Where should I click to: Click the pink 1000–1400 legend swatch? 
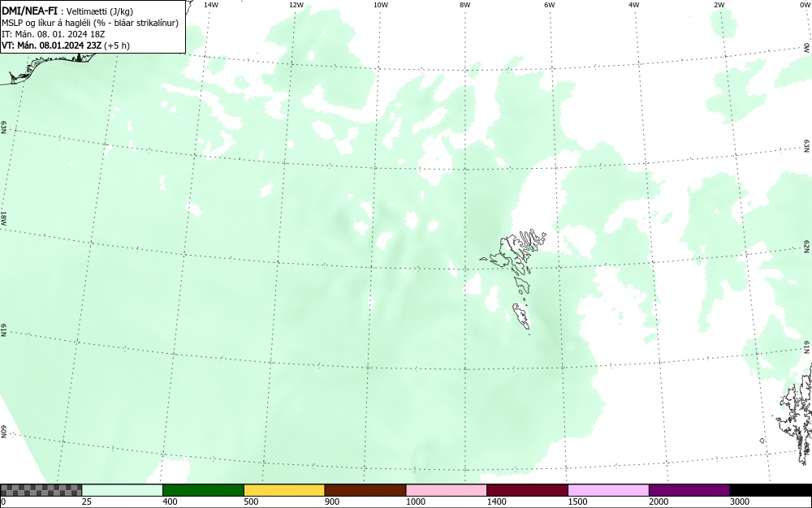447,490
